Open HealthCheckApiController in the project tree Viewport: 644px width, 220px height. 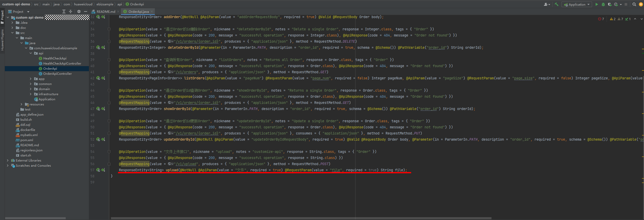[x=62, y=64]
